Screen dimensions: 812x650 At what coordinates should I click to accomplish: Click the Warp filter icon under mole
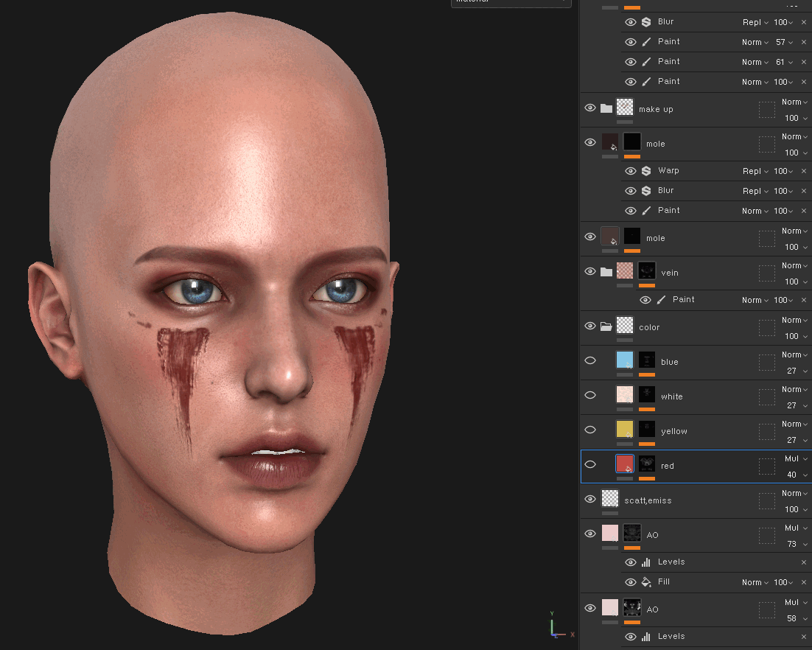coord(646,171)
